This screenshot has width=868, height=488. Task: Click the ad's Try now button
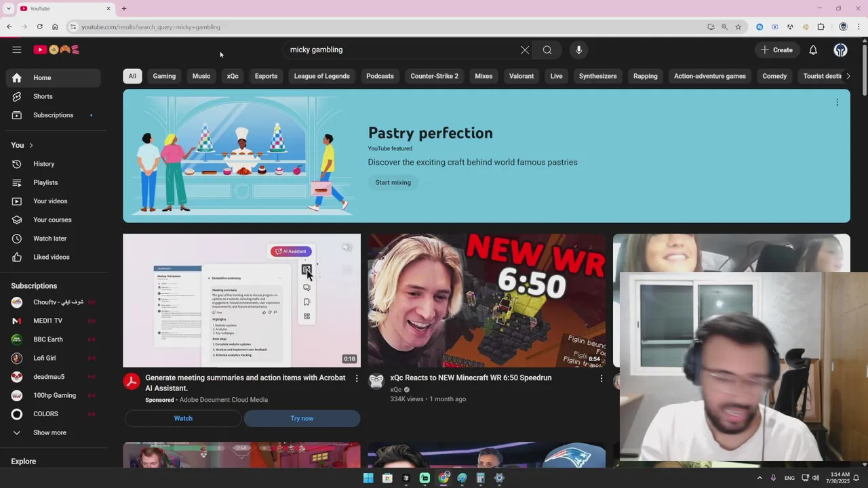(302, 418)
